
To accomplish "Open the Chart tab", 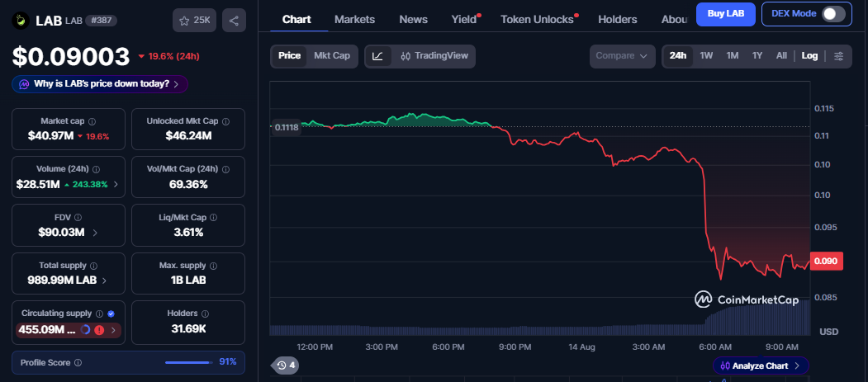I will pyautogui.click(x=296, y=19).
